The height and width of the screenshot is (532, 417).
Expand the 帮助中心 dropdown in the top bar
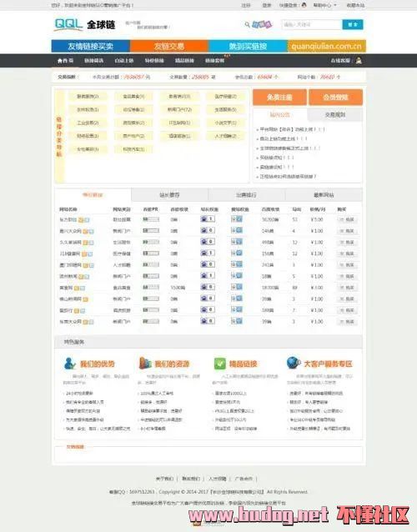coord(324,6)
